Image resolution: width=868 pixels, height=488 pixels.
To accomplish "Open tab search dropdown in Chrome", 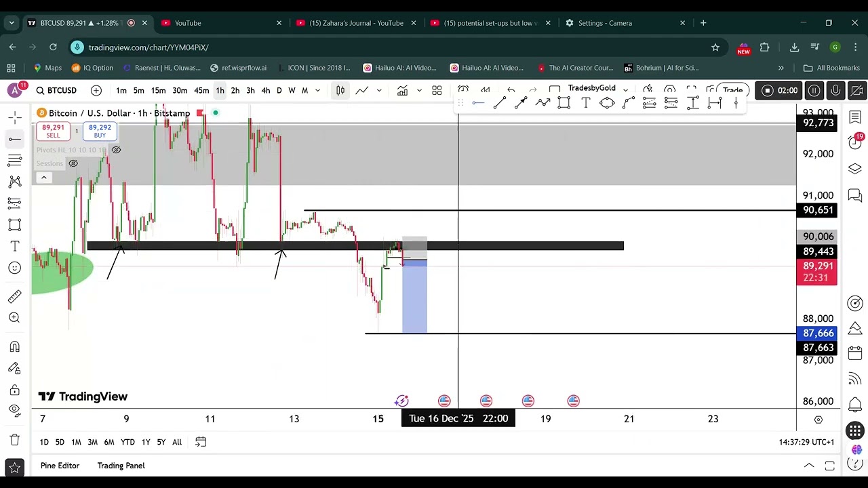I will click(x=12, y=23).
